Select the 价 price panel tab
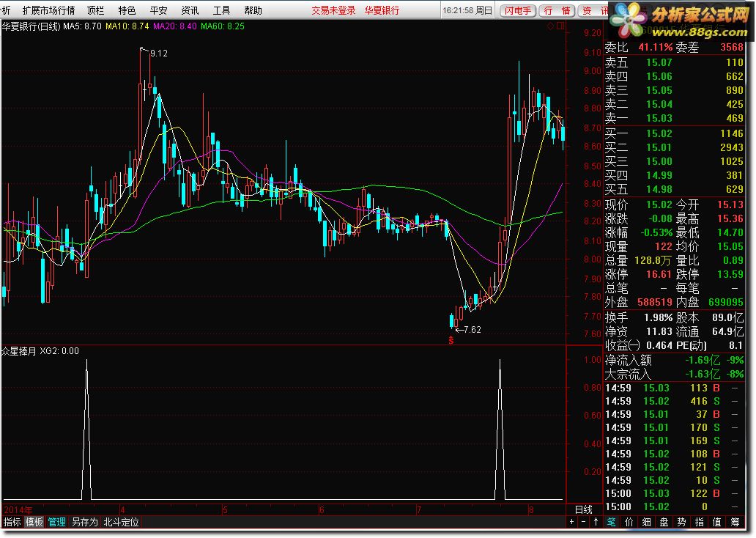 coord(629,522)
